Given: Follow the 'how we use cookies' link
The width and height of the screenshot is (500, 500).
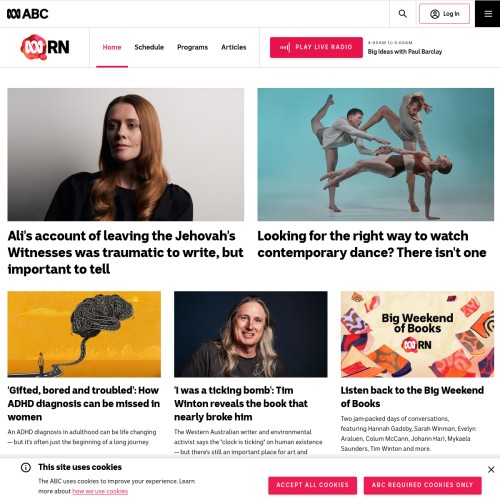Looking at the screenshot, I should coord(100,491).
